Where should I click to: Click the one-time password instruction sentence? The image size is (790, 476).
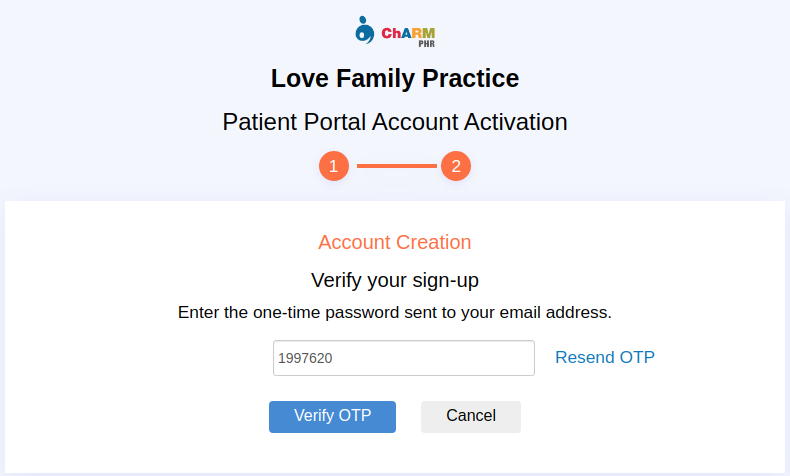point(394,313)
